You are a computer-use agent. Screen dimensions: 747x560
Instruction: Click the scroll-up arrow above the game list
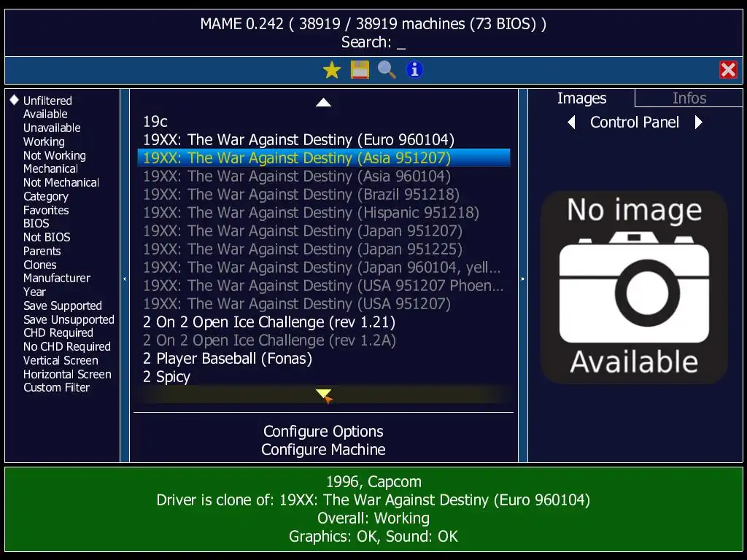pos(323,102)
